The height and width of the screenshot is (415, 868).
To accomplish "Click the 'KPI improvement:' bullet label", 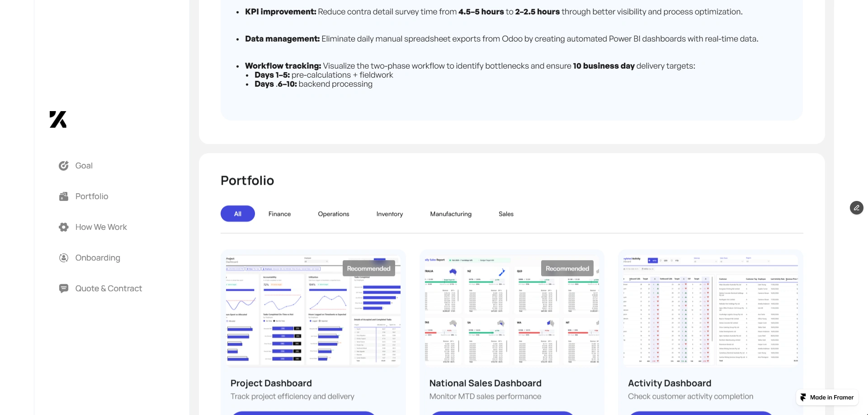I will click(281, 12).
